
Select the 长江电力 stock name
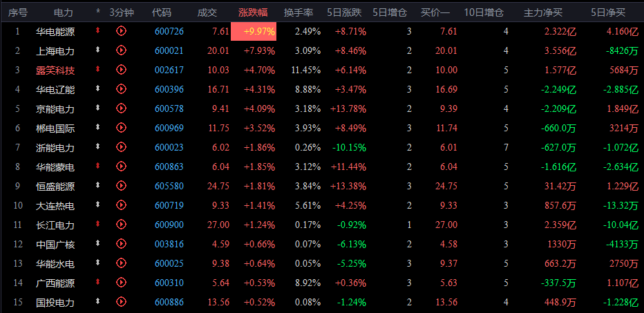coord(55,225)
